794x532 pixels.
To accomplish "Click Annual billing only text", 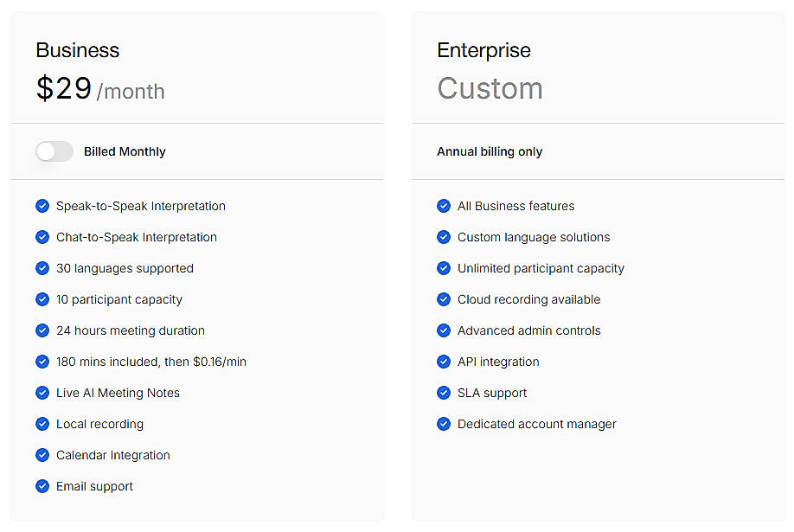I will tap(490, 151).
